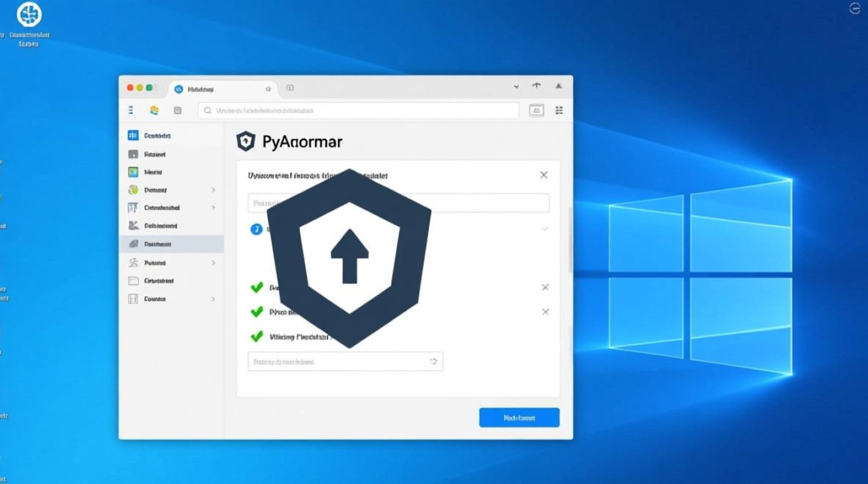Toggle the second green checkmark in the list
Viewport: 868px width, 484px height.
coord(257,312)
